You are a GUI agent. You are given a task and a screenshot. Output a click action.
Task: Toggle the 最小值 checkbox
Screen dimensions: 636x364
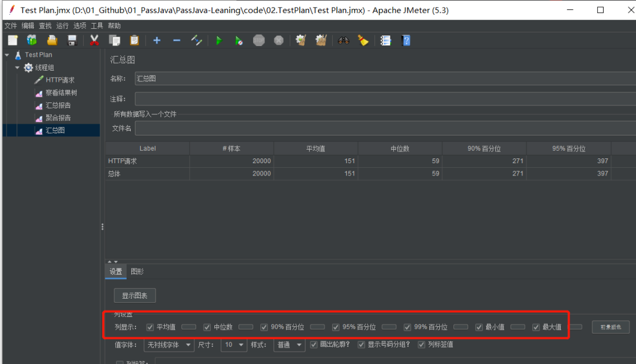click(479, 327)
